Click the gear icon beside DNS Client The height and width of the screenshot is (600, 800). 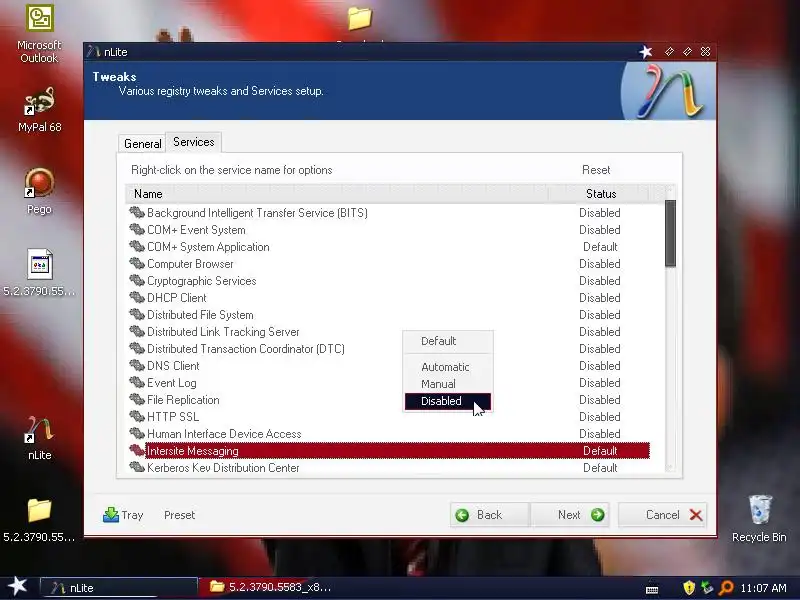tap(137, 365)
